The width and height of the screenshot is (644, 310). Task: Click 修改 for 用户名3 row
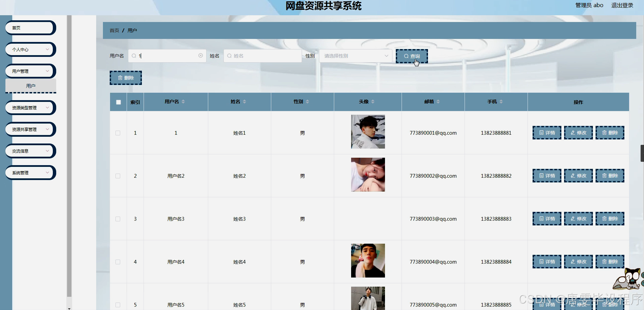[578, 219]
